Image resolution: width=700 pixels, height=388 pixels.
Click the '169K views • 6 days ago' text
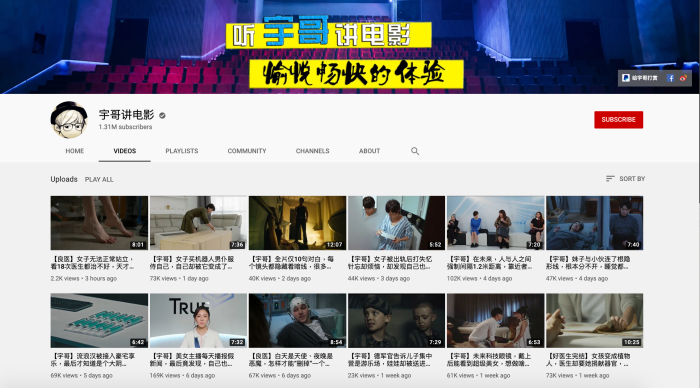click(182, 375)
